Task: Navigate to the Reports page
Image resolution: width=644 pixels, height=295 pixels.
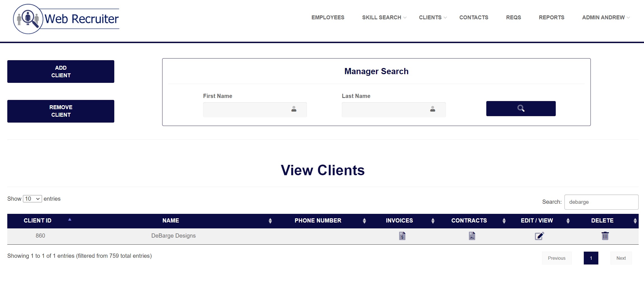Action: tap(551, 17)
